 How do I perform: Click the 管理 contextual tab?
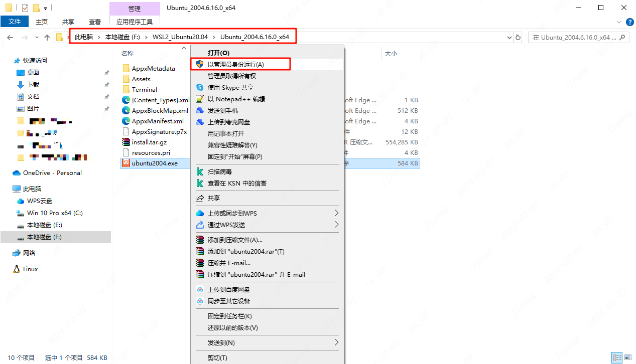tap(135, 9)
